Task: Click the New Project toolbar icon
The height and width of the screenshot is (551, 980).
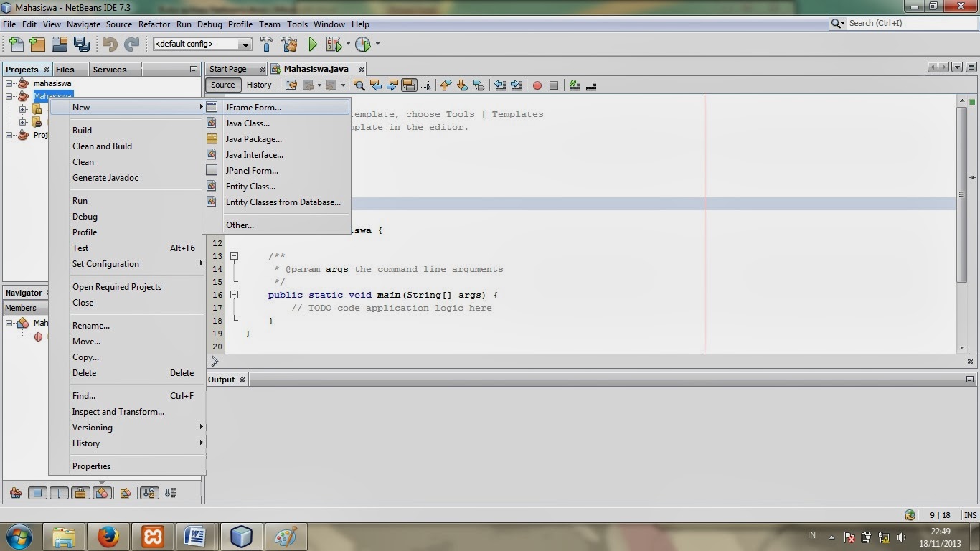Action: point(37,44)
